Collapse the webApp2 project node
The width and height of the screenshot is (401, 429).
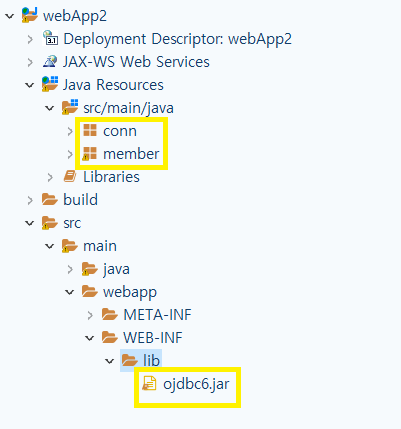pyautogui.click(x=10, y=16)
